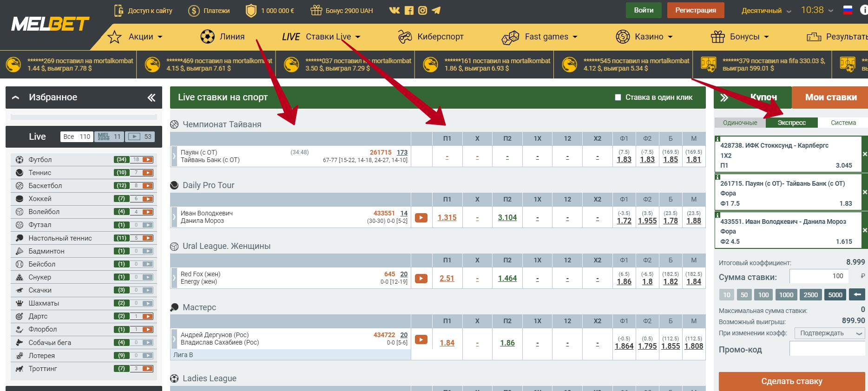Remove Пауян - Тайвань Банк bet
This screenshot has height=391, width=868.
tap(864, 192)
